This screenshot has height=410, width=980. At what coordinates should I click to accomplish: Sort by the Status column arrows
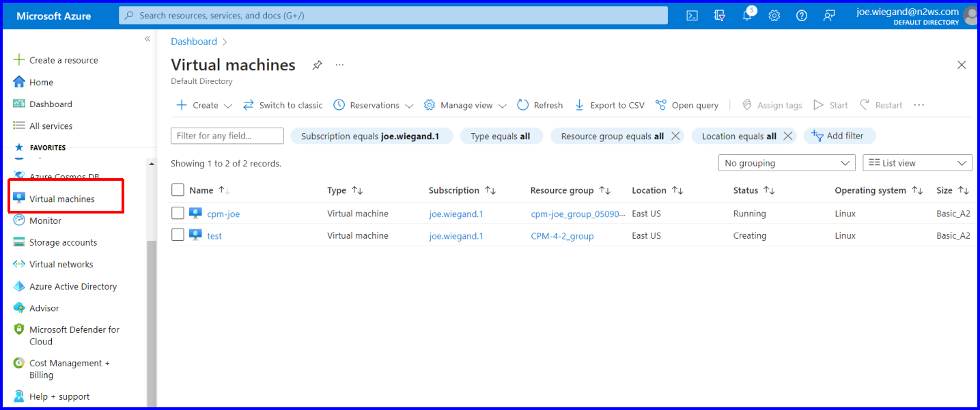coord(769,190)
